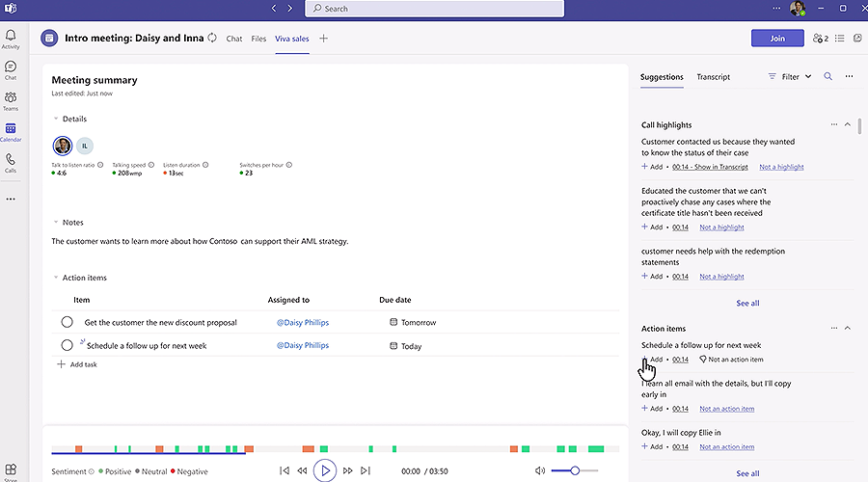See all call highlights
The width and height of the screenshot is (868, 482).
click(747, 303)
